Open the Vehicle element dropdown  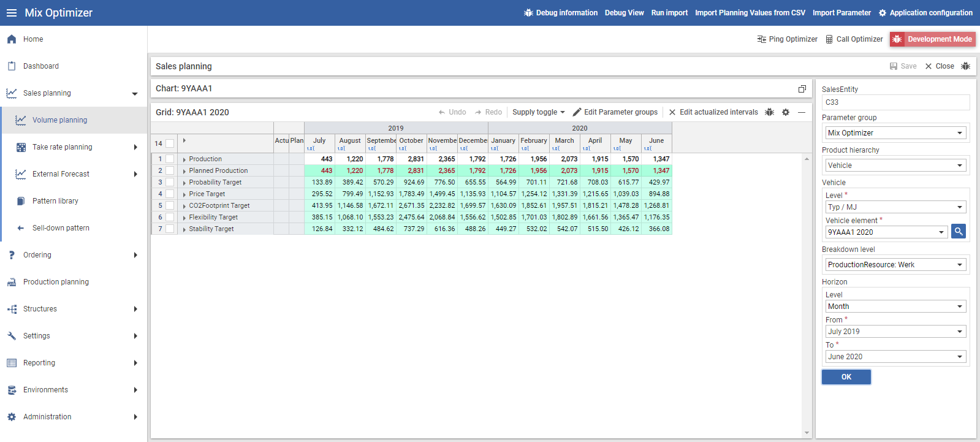pyautogui.click(x=886, y=232)
